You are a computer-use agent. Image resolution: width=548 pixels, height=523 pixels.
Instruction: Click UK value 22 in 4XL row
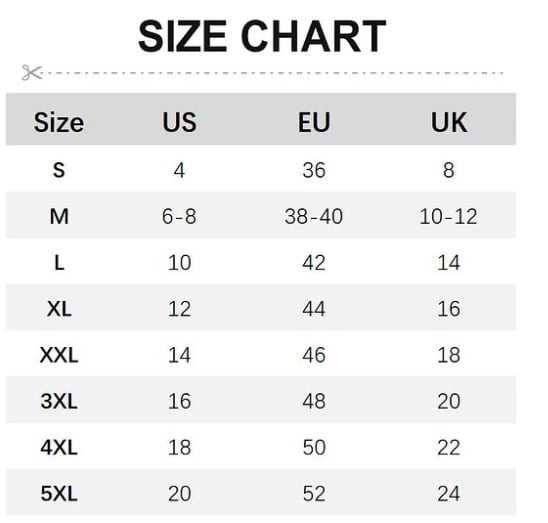click(x=449, y=447)
